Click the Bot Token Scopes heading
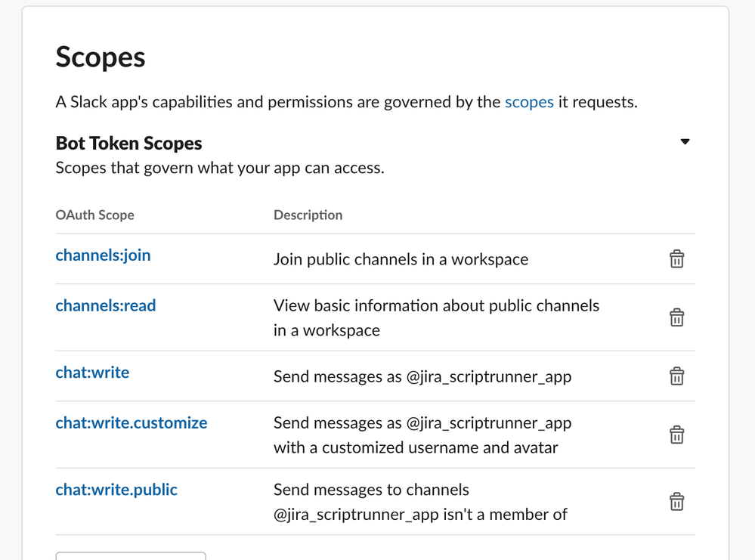This screenshot has height=560, width=755. [x=128, y=144]
